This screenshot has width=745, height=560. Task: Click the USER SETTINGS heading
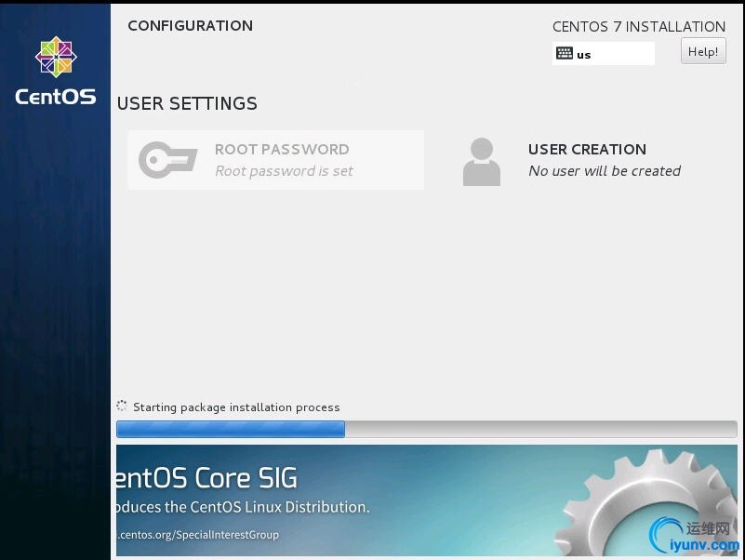(x=187, y=103)
